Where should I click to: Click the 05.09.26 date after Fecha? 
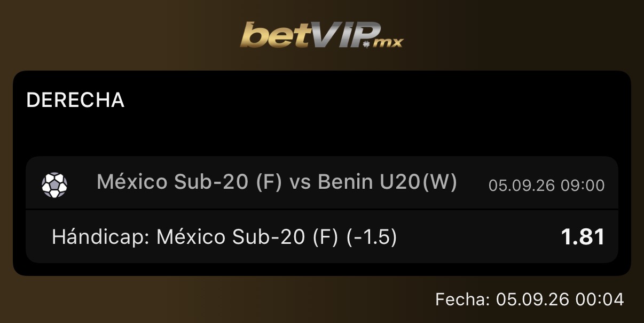click(533, 299)
